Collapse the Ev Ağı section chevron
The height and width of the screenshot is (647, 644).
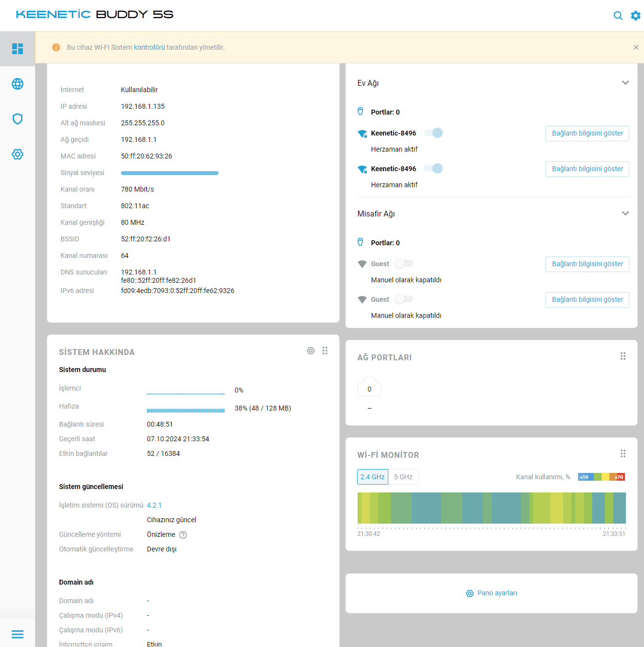coord(625,83)
